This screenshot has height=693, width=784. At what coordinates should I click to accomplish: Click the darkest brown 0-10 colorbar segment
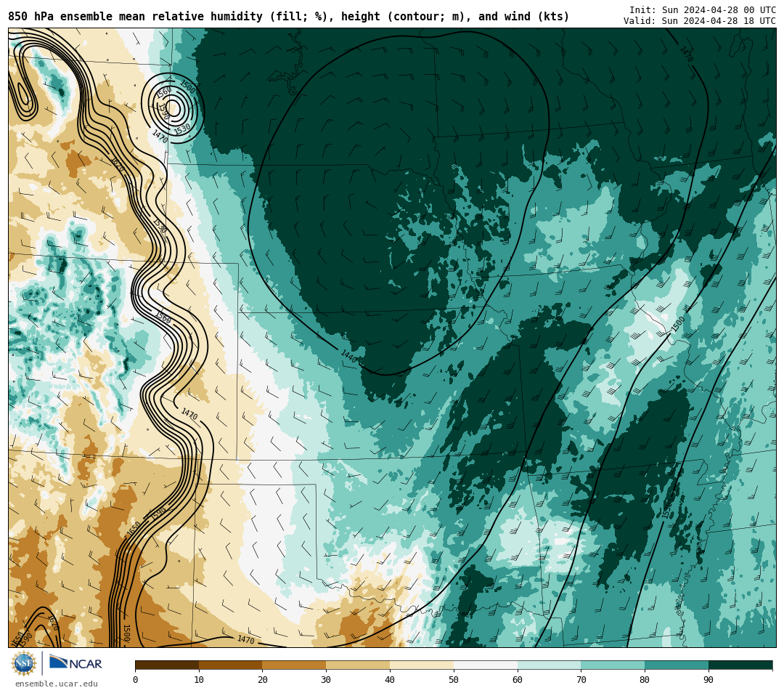(x=167, y=665)
